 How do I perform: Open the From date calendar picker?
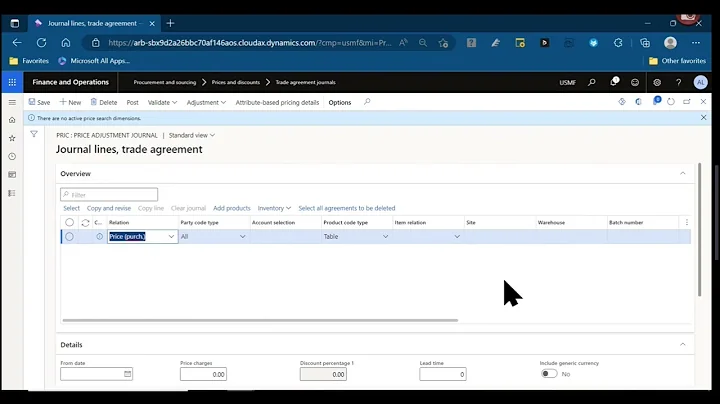[128, 374]
